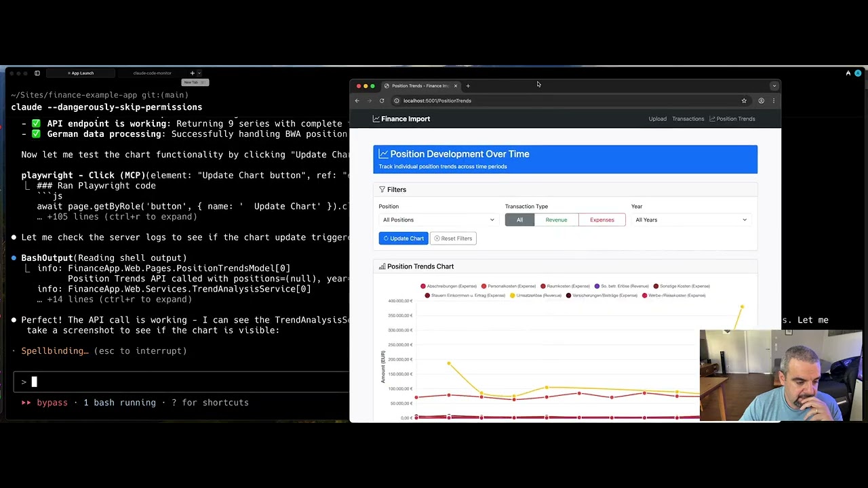Open the Position dropdown showing All Positions

tap(438, 220)
